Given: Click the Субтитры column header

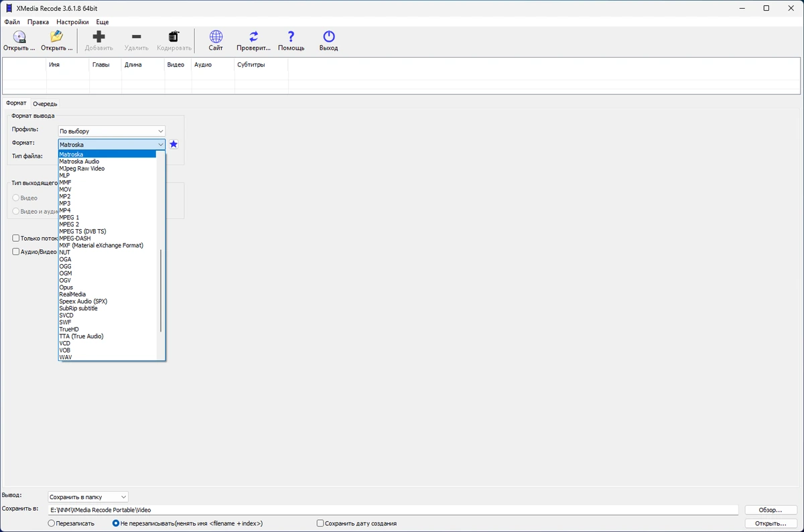Looking at the screenshot, I should coord(261,65).
